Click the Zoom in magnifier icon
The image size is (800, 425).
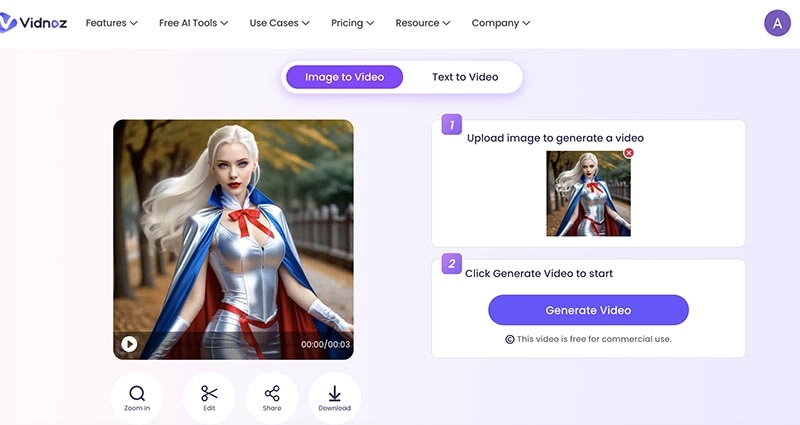(137, 393)
